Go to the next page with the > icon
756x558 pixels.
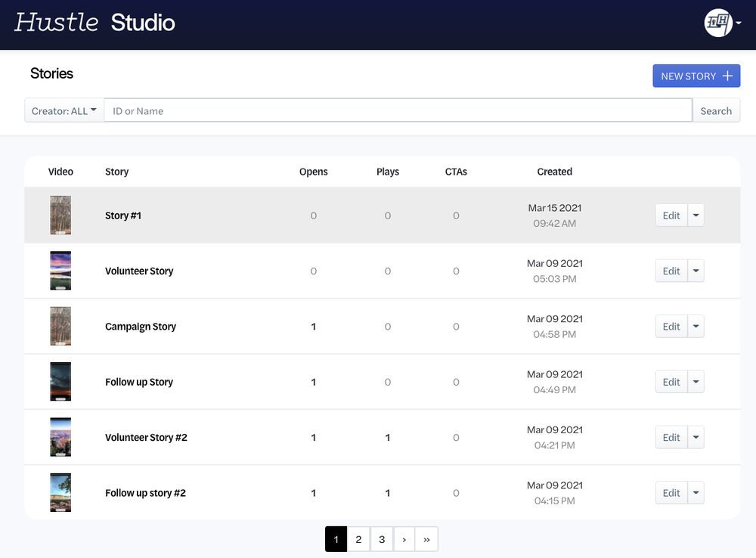coord(404,539)
